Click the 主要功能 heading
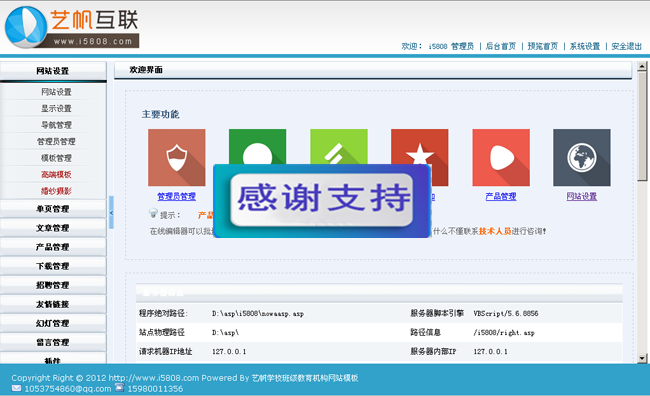The height and width of the screenshot is (396, 650). pos(160,114)
